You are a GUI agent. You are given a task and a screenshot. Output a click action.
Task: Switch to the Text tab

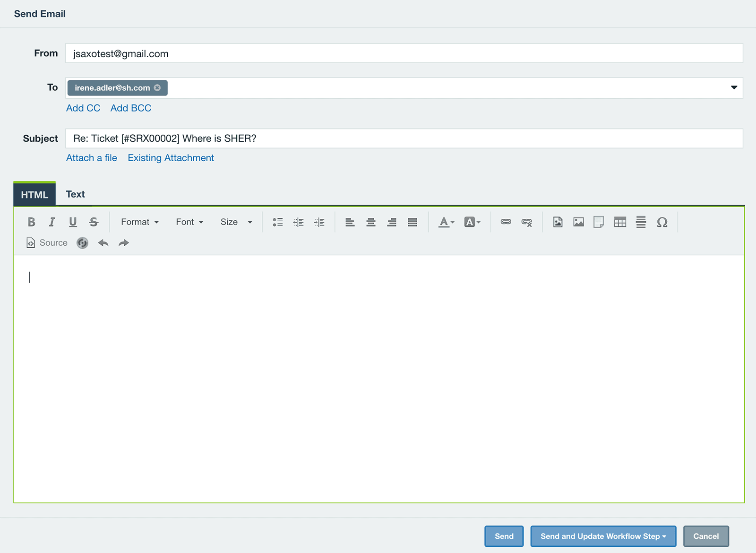tap(76, 194)
